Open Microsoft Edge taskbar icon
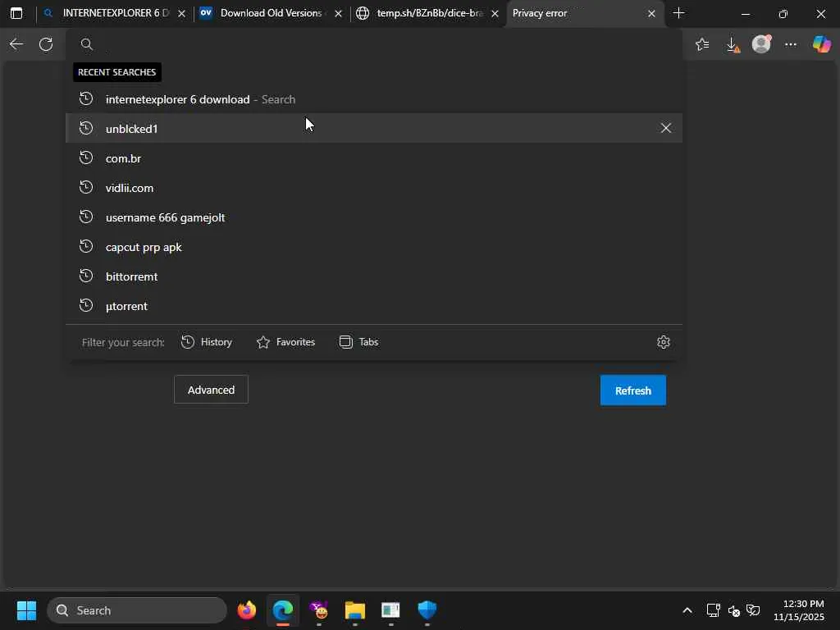The image size is (840, 630). (283, 610)
